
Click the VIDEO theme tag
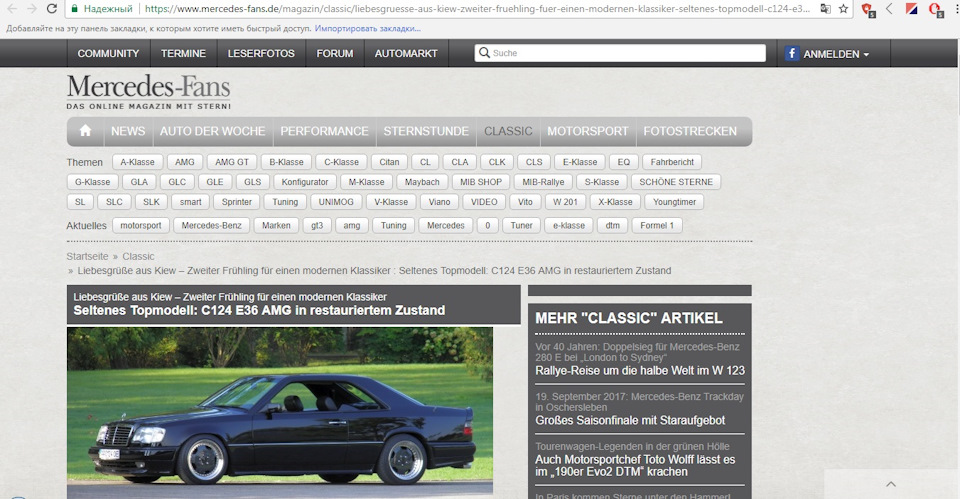click(484, 201)
